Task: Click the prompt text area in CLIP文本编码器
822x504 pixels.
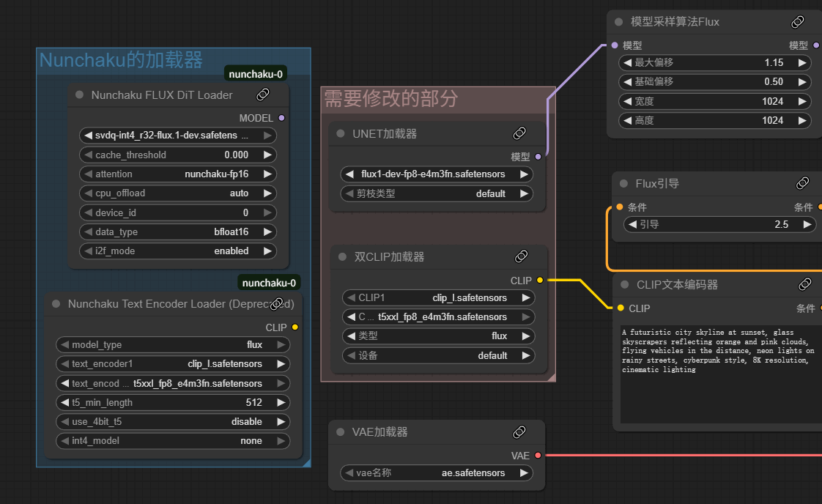Action: [x=718, y=374]
